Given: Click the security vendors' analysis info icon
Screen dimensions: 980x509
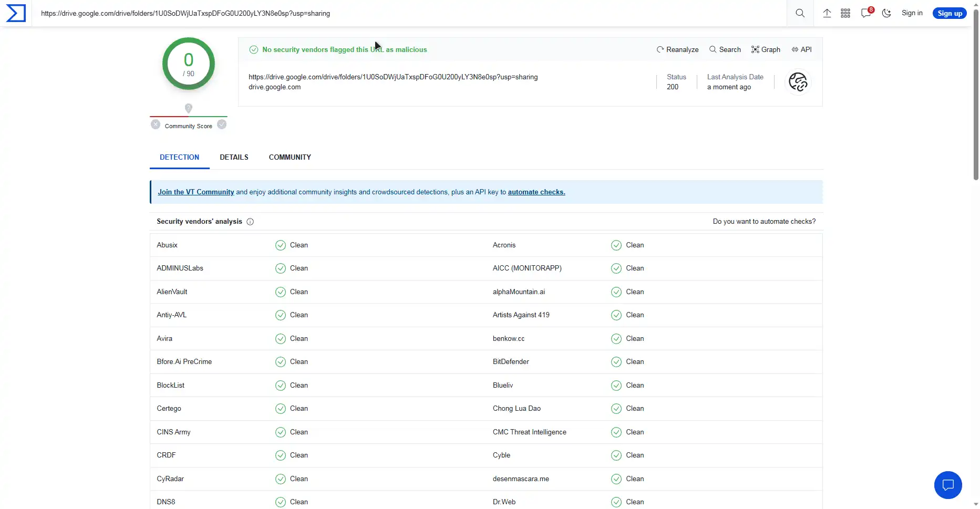Looking at the screenshot, I should (250, 222).
